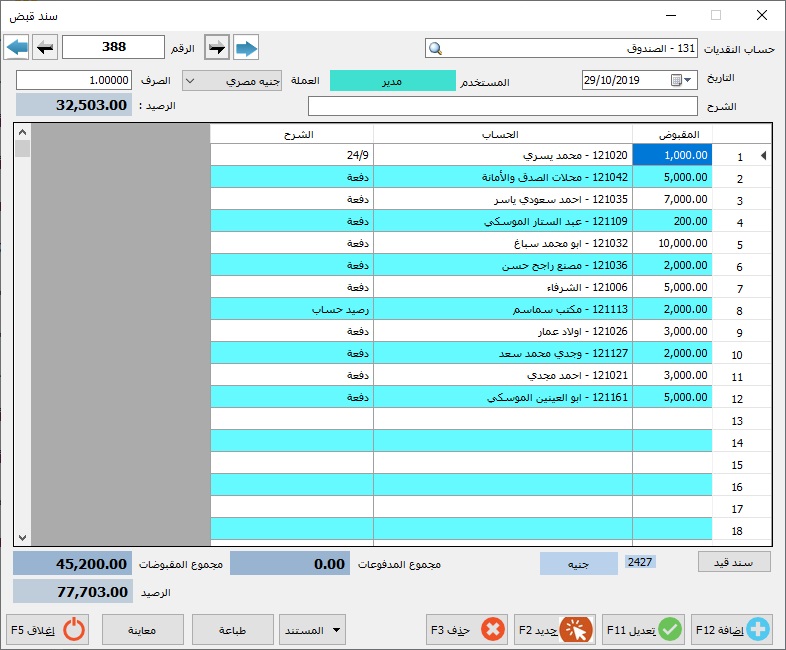Viewport: 786px width, 650px height.
Task: Select account 121042 - محلات الصدق والأمانة
Action: 503,177
